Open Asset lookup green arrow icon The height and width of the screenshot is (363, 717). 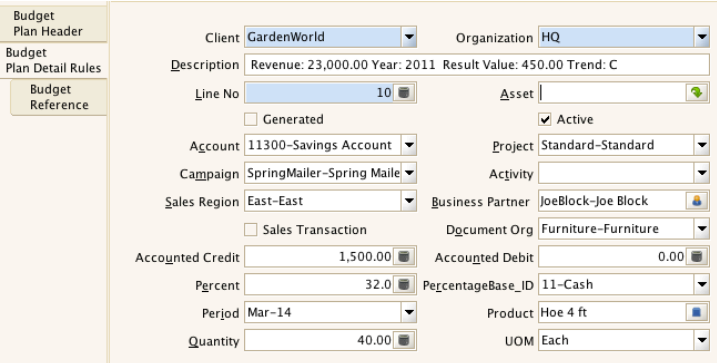pos(697,93)
